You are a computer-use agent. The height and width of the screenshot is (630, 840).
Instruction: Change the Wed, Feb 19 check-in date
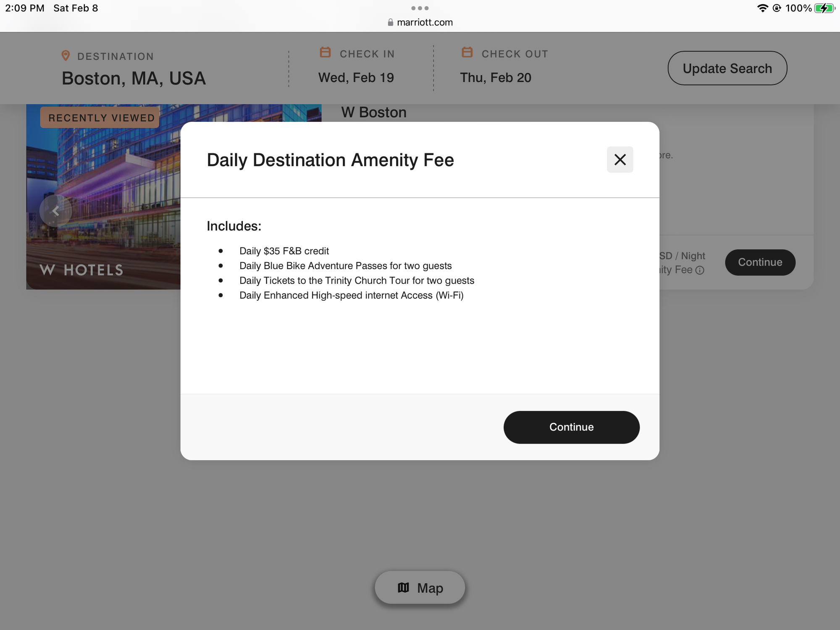coord(356,78)
